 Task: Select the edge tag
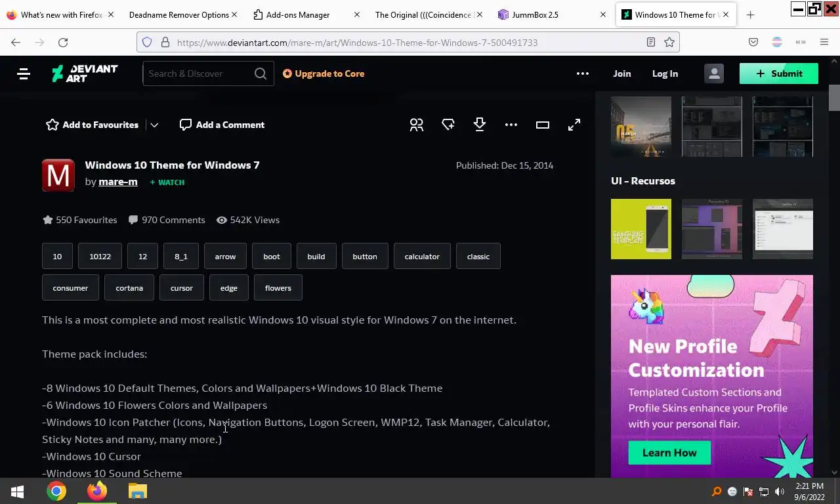229,288
